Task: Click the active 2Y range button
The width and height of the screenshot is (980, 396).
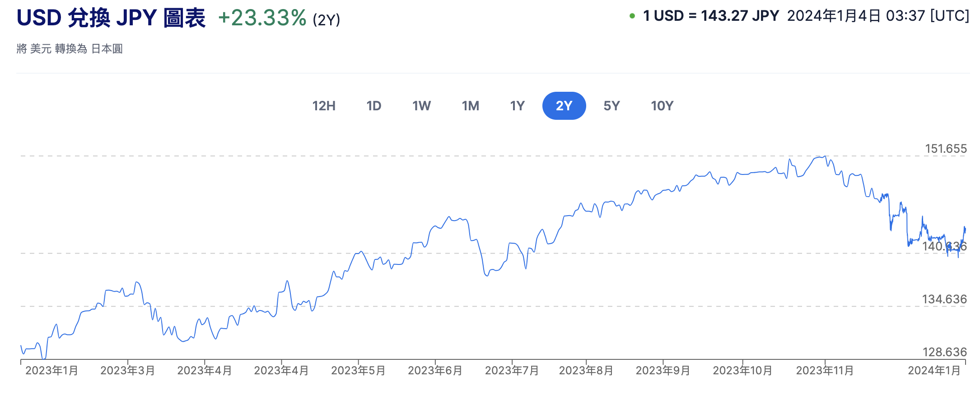Action: (564, 106)
